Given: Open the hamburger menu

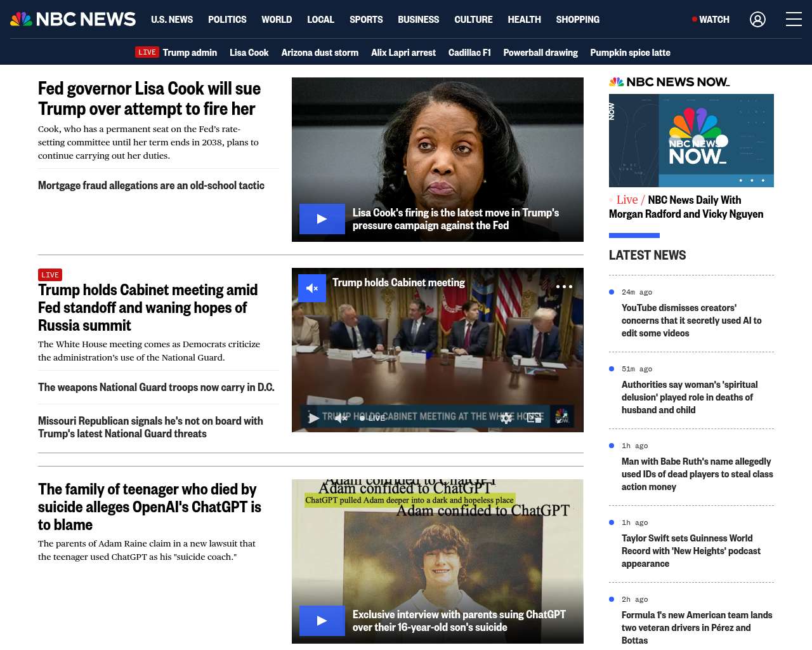Looking at the screenshot, I should pos(794,19).
